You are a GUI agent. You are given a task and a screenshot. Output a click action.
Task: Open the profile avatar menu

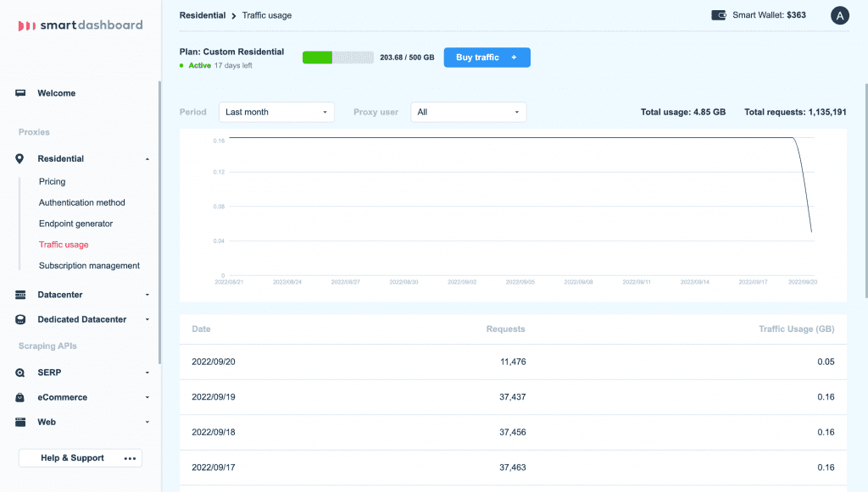838,14
